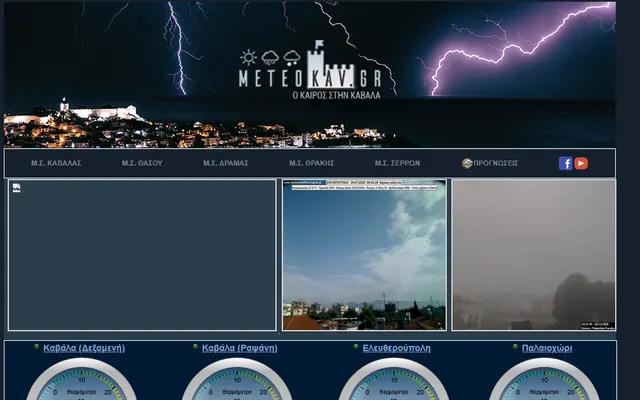Click green status dot next to Καβάλα (Ραψάνη)
The height and width of the screenshot is (400, 640).
[196, 347]
